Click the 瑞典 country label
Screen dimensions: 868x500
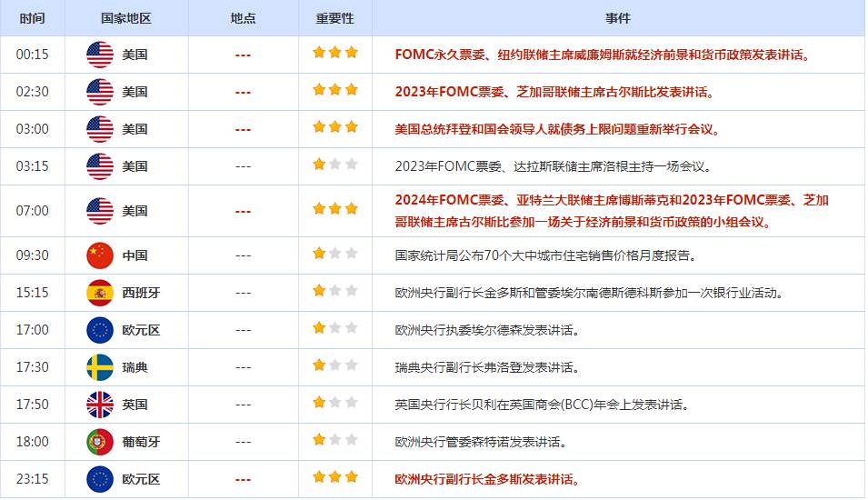pyautogui.click(x=135, y=367)
